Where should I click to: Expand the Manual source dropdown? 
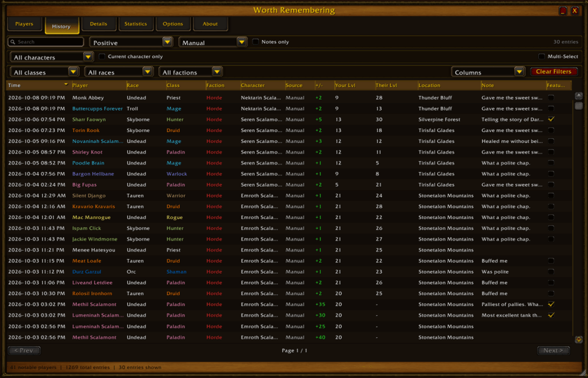(x=212, y=42)
